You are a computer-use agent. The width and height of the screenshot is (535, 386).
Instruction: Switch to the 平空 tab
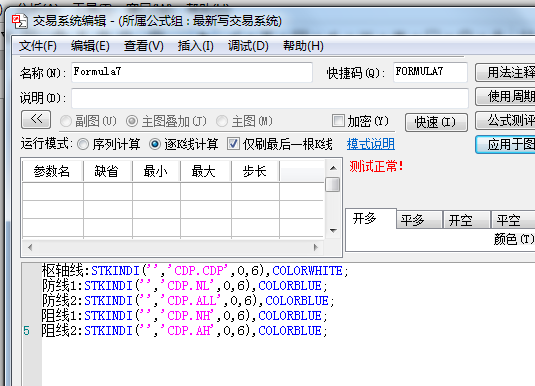pyautogui.click(x=513, y=220)
